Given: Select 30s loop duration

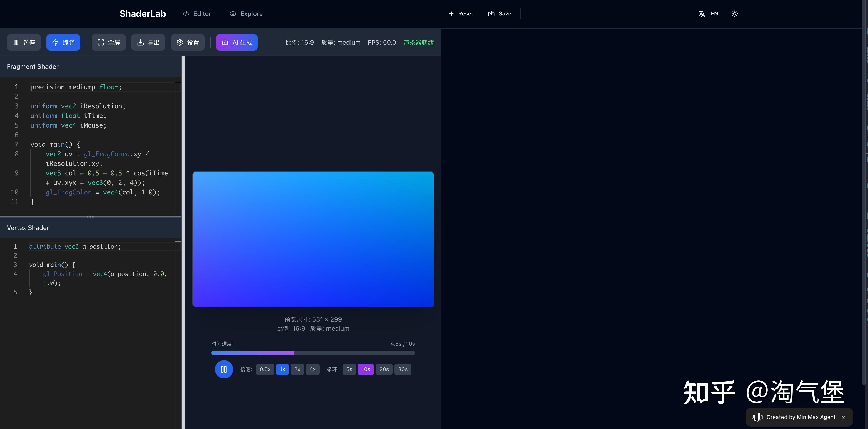Looking at the screenshot, I should tap(403, 369).
